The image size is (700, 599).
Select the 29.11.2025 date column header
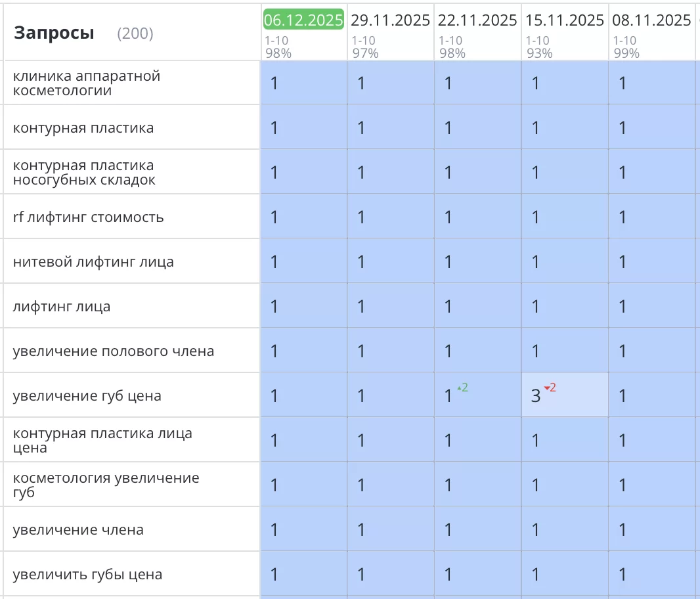[390, 20]
